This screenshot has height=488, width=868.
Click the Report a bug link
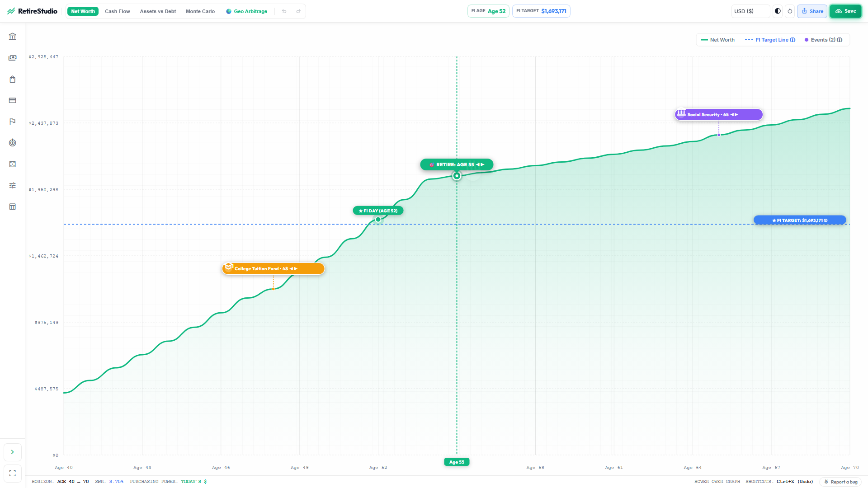click(x=840, y=482)
